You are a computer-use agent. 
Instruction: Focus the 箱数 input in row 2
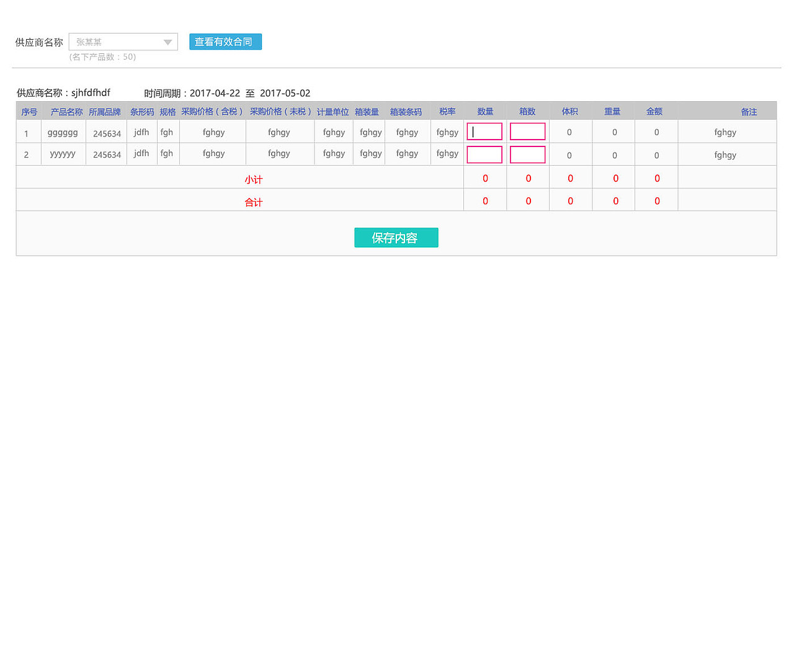[x=528, y=155]
